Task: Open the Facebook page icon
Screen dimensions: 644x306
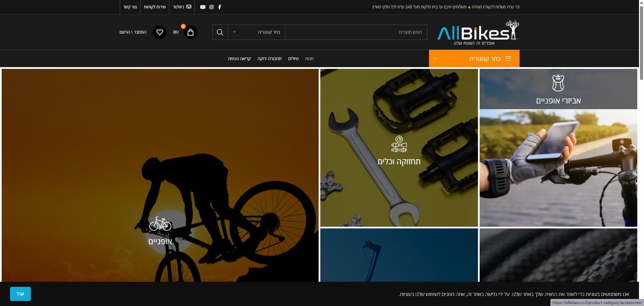Action: 220,7
